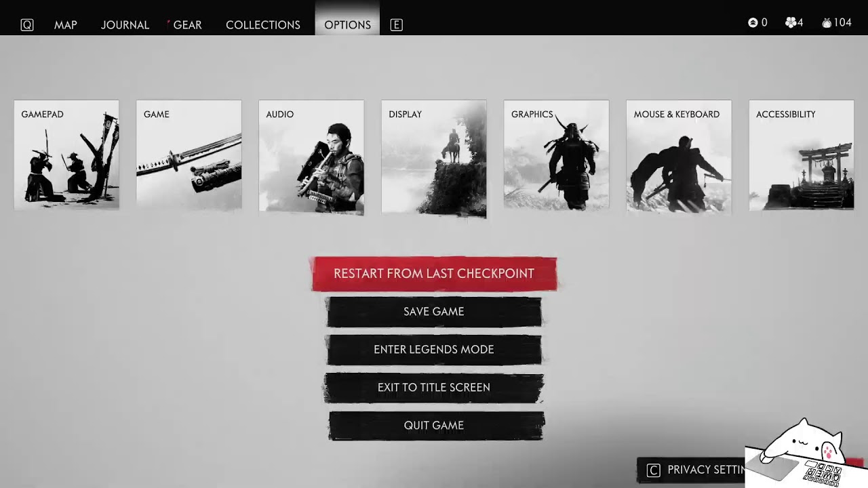Restart from last checkpoint
Image resolution: width=868 pixels, height=488 pixels.
[434, 274]
